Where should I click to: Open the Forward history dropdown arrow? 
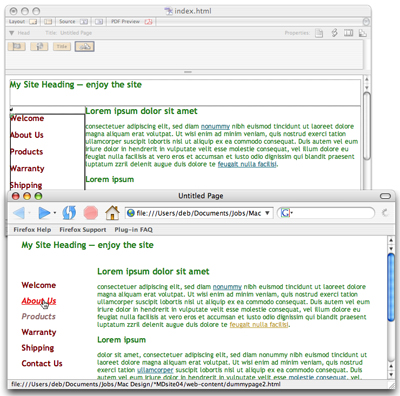tap(55, 213)
